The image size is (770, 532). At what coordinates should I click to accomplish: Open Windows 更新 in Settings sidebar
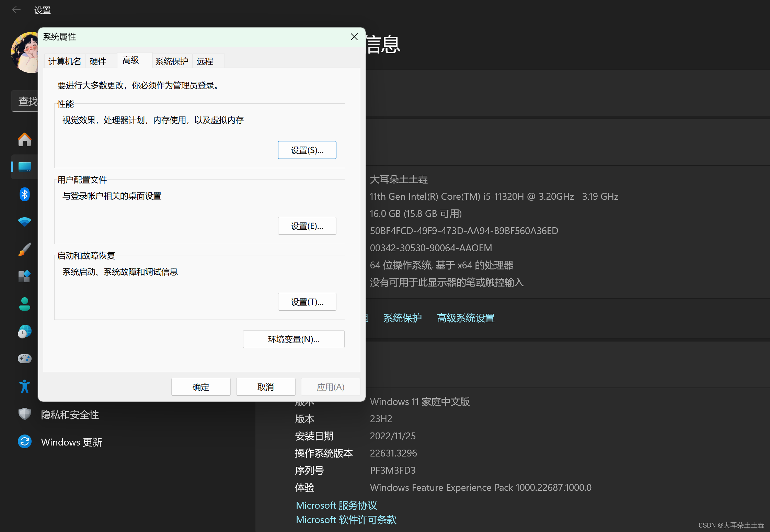(x=72, y=442)
